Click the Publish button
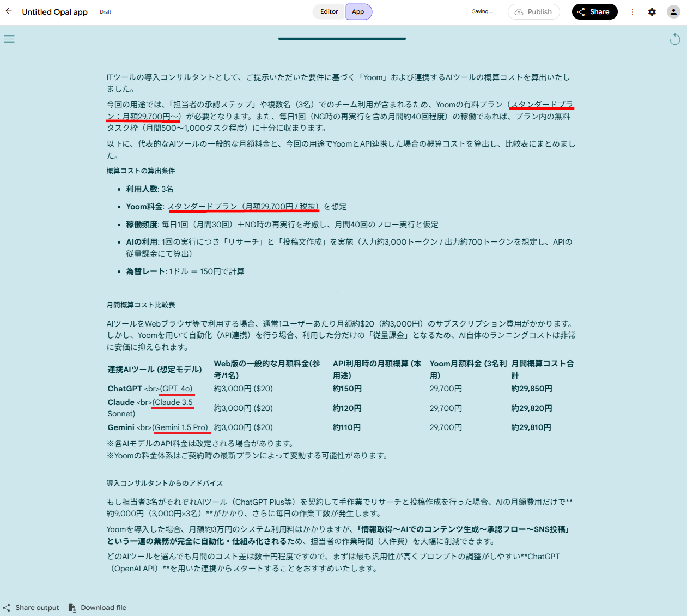 tap(534, 12)
